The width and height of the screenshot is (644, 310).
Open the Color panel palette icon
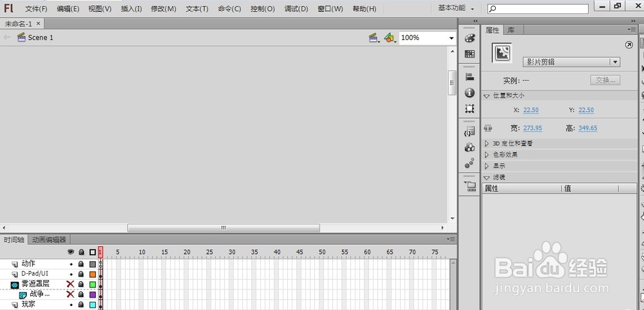coord(469,38)
